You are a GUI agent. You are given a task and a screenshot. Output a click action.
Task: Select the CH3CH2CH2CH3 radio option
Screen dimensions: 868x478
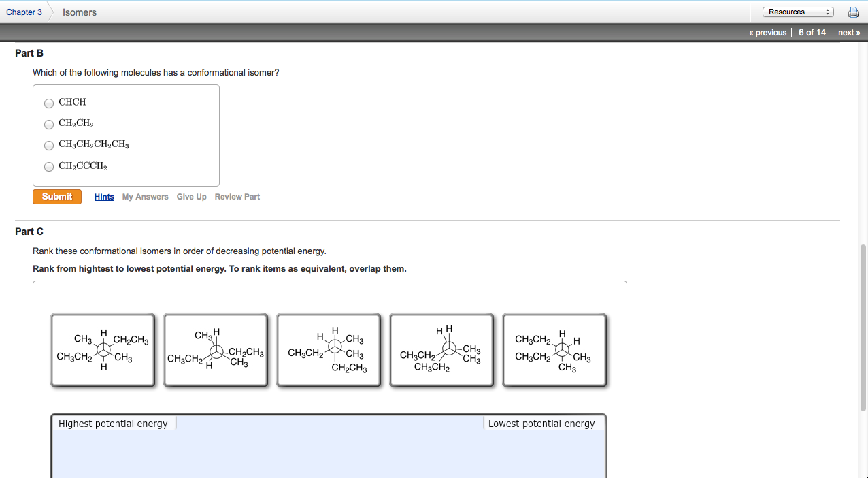point(49,146)
